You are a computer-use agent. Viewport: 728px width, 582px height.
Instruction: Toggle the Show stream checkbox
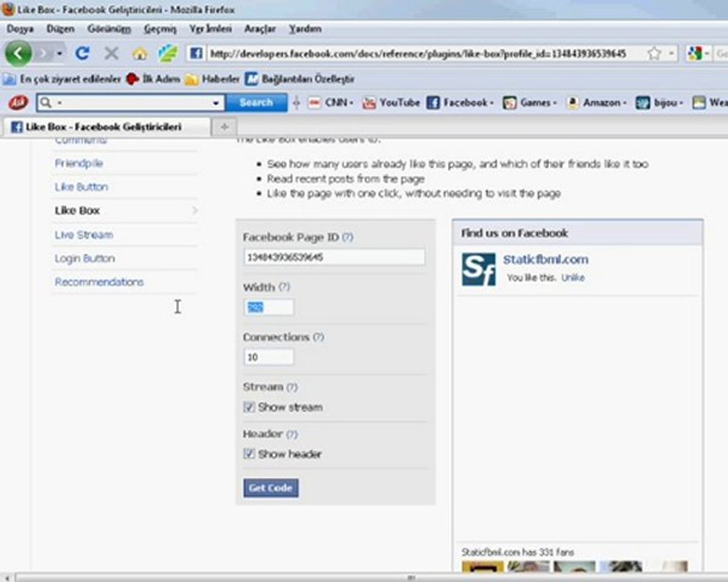click(249, 407)
